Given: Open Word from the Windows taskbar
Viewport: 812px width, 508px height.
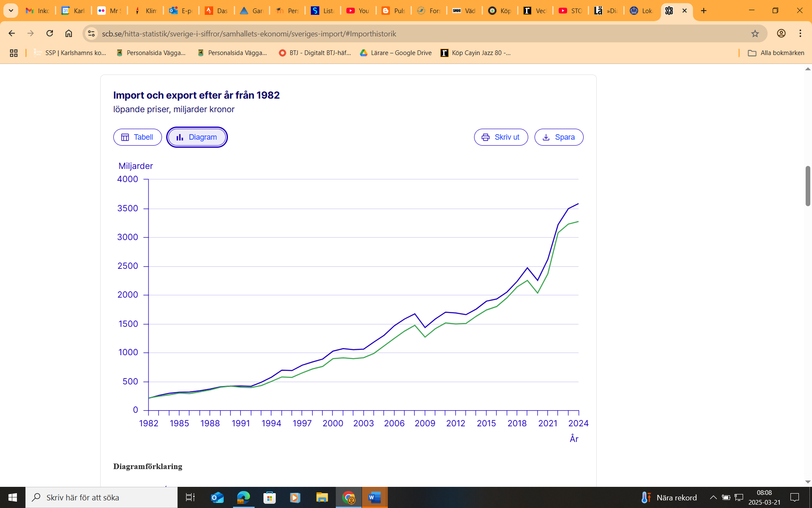Looking at the screenshot, I should click(x=375, y=497).
